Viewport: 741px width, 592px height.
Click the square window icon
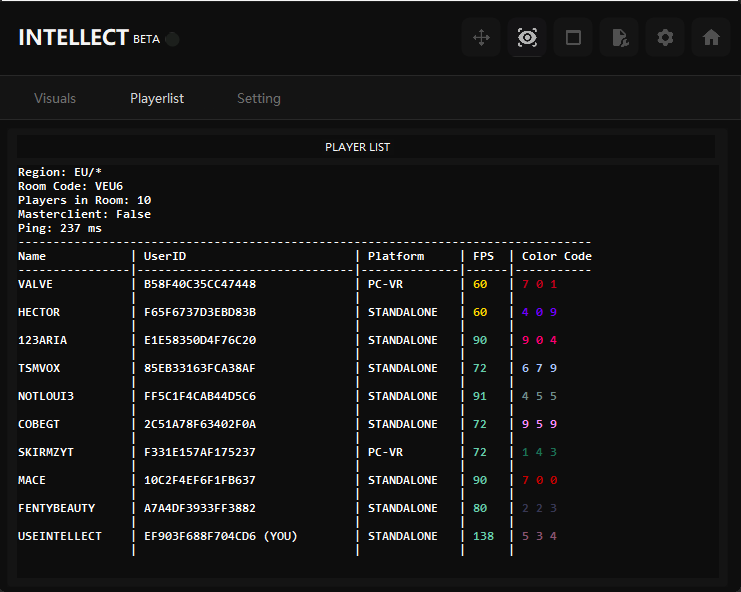tap(573, 38)
